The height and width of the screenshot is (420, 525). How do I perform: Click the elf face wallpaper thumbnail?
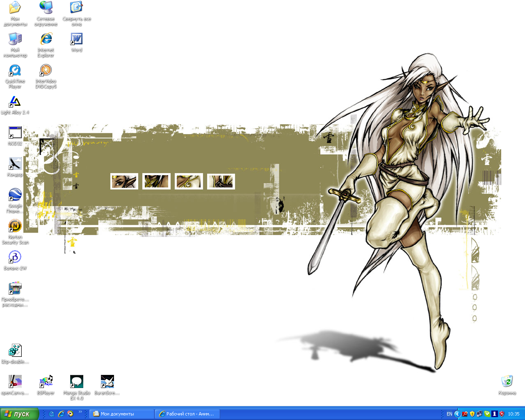click(x=124, y=181)
